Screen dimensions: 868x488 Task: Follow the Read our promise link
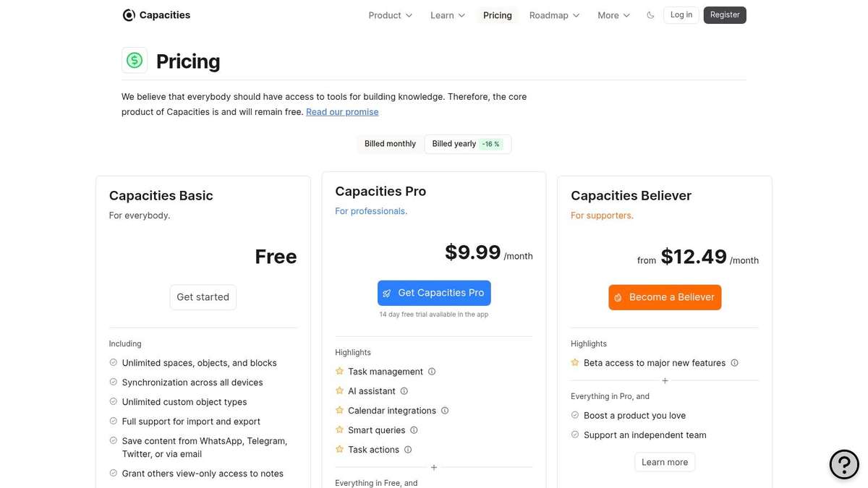point(341,111)
